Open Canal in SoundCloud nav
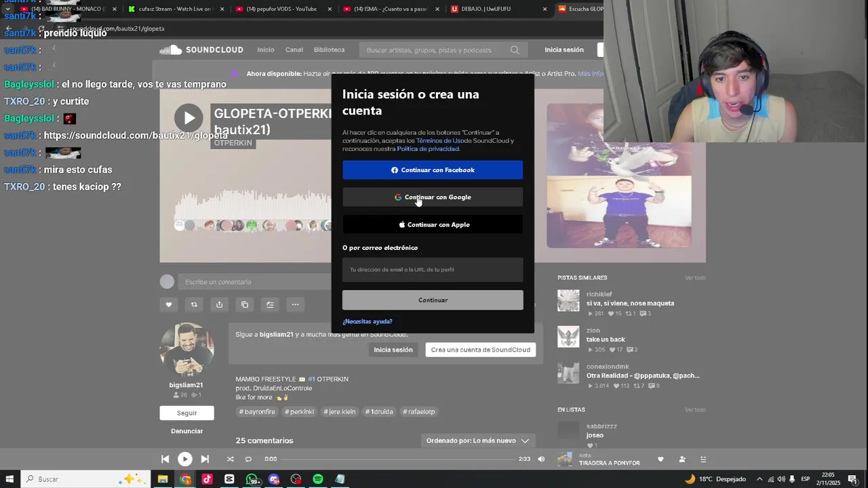This screenshot has width=868, height=488. click(294, 49)
